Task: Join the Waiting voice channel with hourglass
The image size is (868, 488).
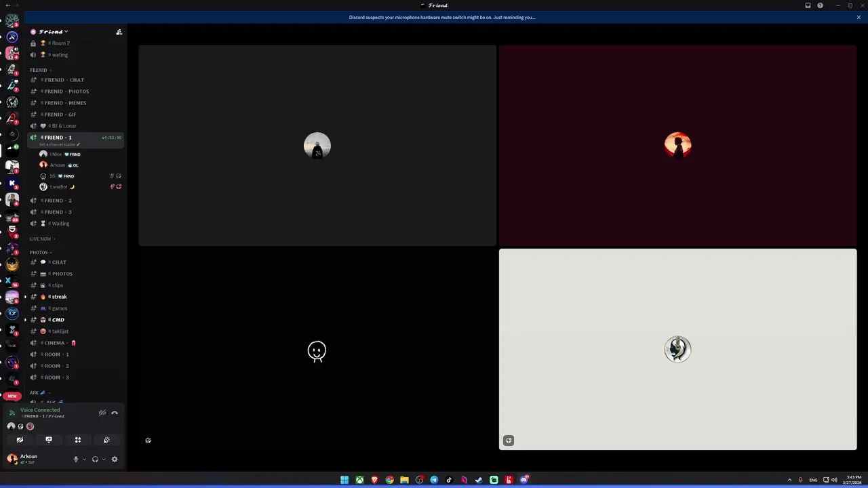Action: pyautogui.click(x=75, y=224)
